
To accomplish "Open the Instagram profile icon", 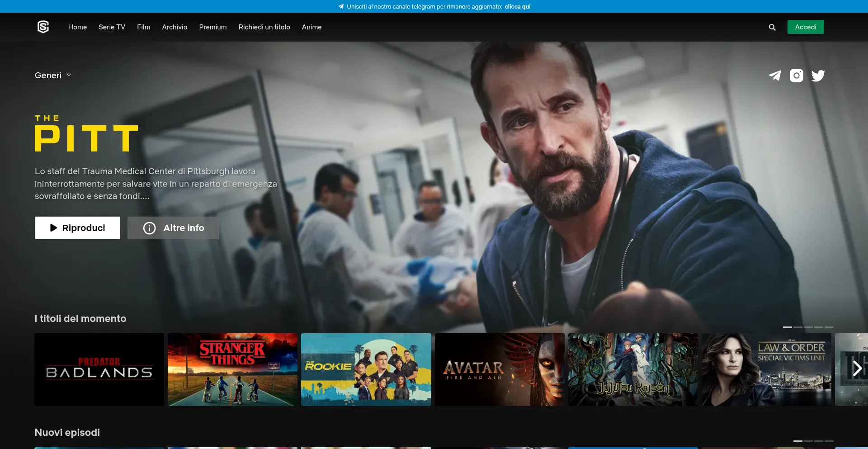I will [x=797, y=76].
